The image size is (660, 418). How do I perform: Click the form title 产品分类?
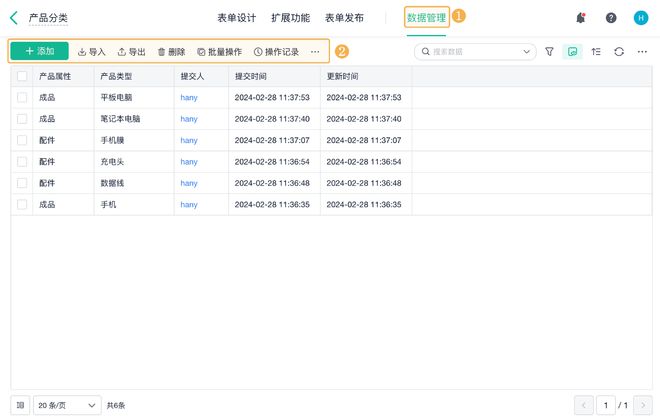(48, 18)
